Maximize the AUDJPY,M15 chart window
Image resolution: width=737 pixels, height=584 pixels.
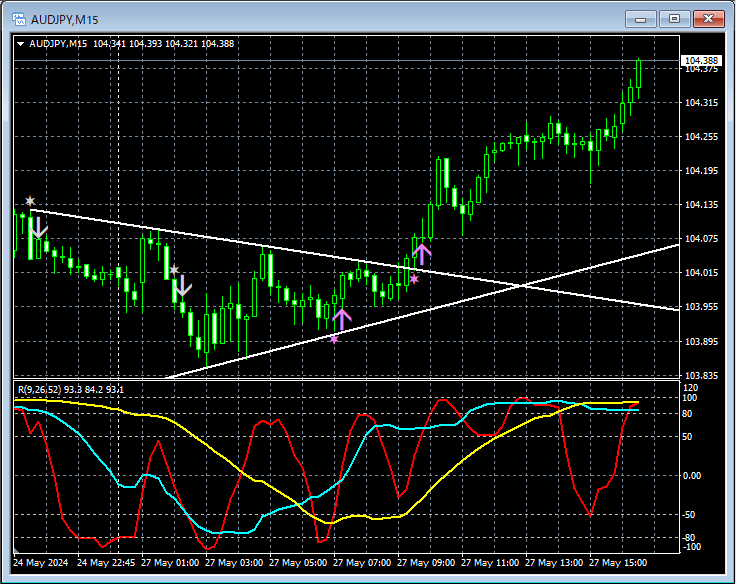[x=674, y=19]
